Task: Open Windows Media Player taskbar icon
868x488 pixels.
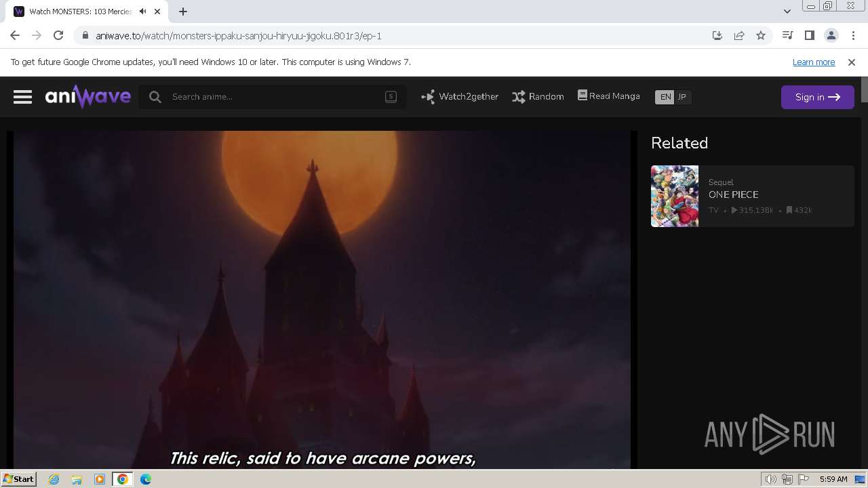Action: pyautogui.click(x=100, y=479)
